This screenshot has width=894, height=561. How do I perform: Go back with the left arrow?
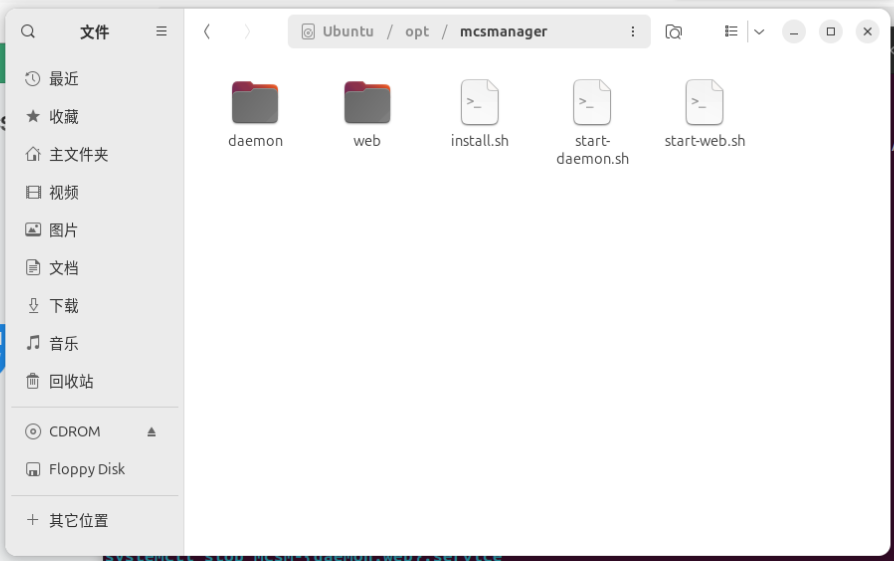point(207,31)
